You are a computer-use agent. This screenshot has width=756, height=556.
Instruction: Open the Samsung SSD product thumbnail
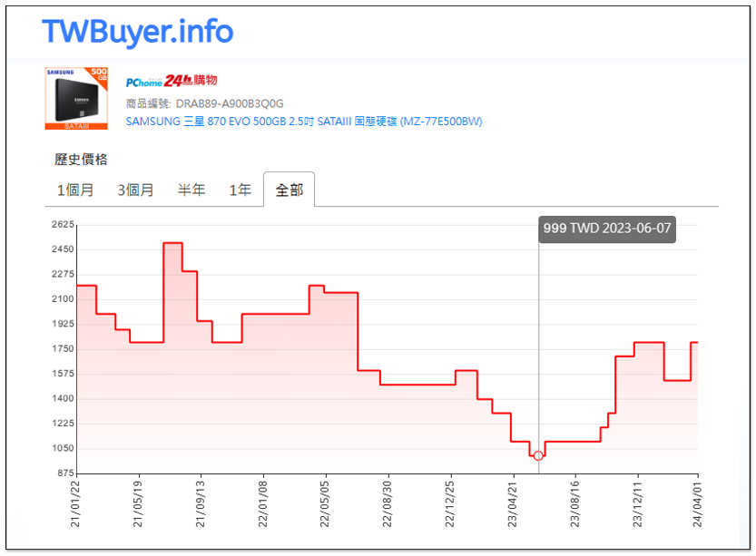tap(76, 98)
